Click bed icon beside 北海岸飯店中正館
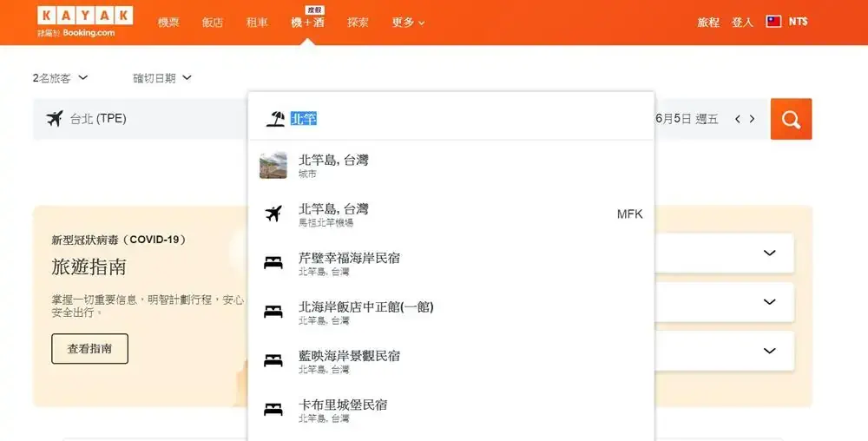This screenshot has width=868, height=441. (273, 312)
